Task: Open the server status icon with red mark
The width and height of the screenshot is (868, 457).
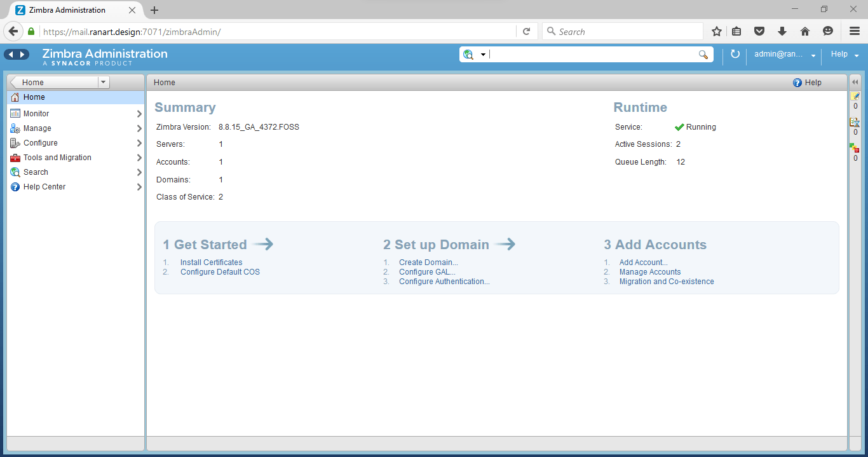Action: click(855, 148)
